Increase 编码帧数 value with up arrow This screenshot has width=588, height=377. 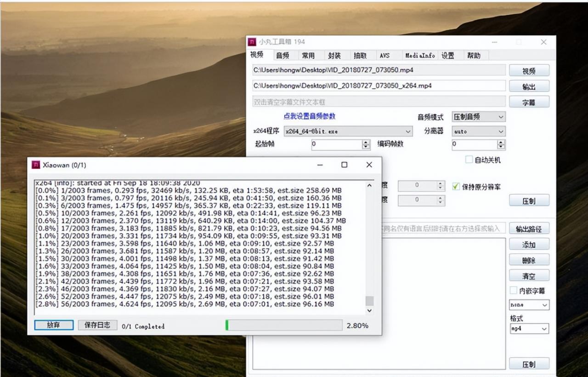(x=502, y=142)
